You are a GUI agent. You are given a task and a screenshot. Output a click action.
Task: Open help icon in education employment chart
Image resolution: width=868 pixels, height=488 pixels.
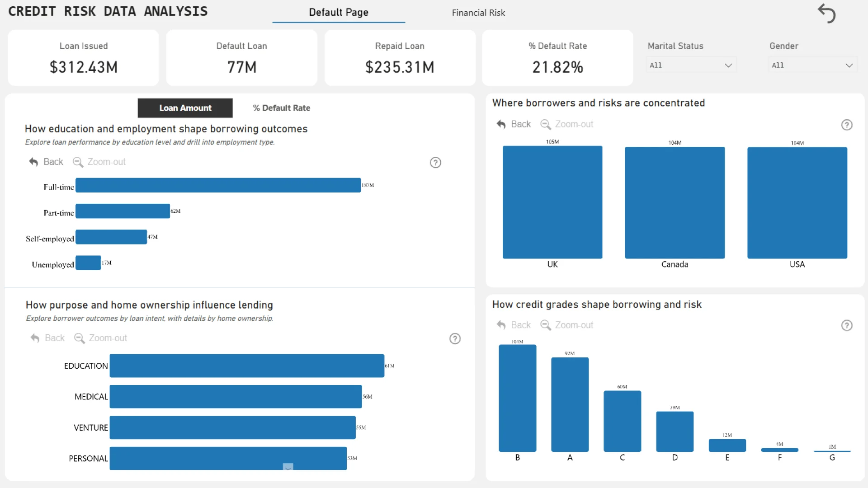click(x=435, y=163)
